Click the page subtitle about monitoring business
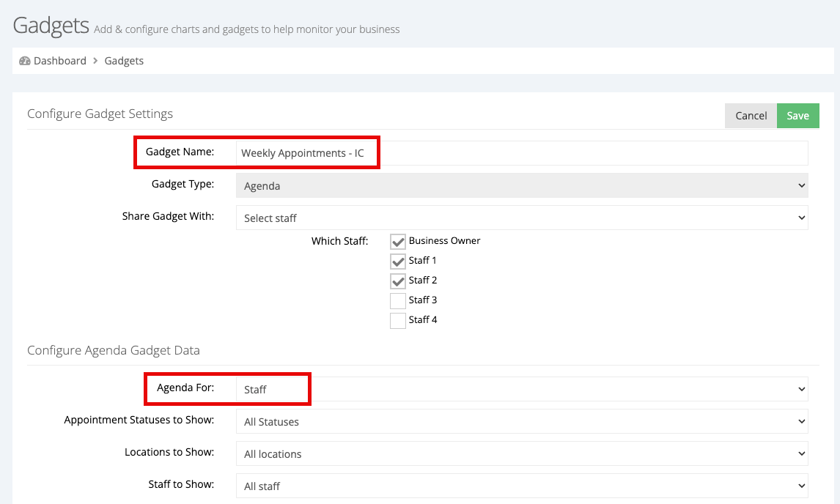The width and height of the screenshot is (840, 504). pyautogui.click(x=247, y=29)
